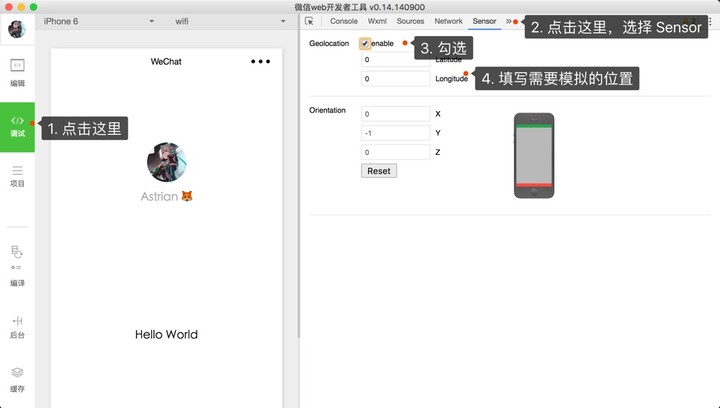This screenshot has height=408, width=720.
Task: Select the Sensor tab
Action: click(x=484, y=21)
